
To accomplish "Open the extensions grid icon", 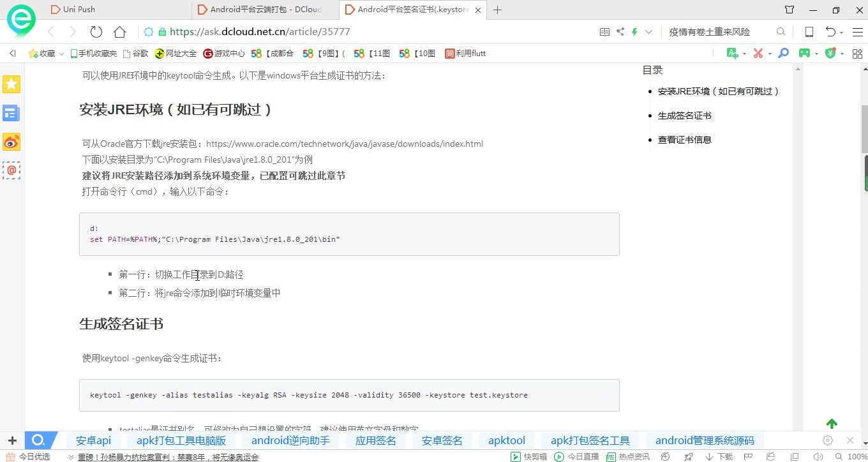I will click(x=856, y=54).
